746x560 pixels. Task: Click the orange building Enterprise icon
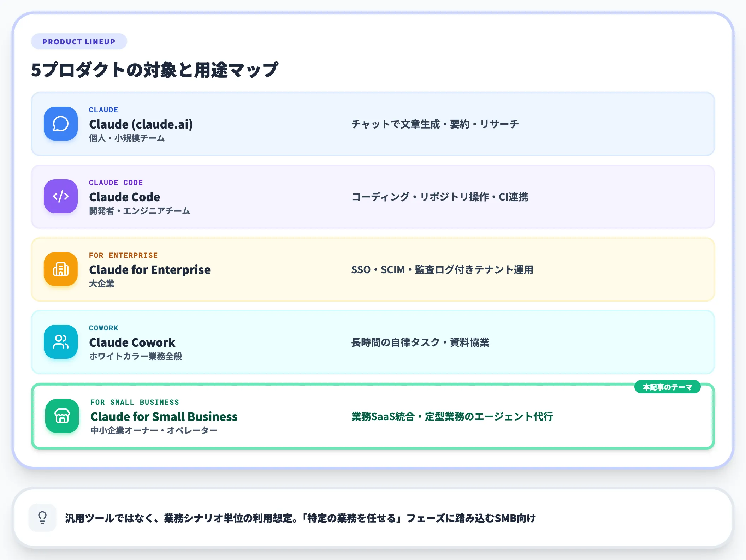click(x=61, y=269)
